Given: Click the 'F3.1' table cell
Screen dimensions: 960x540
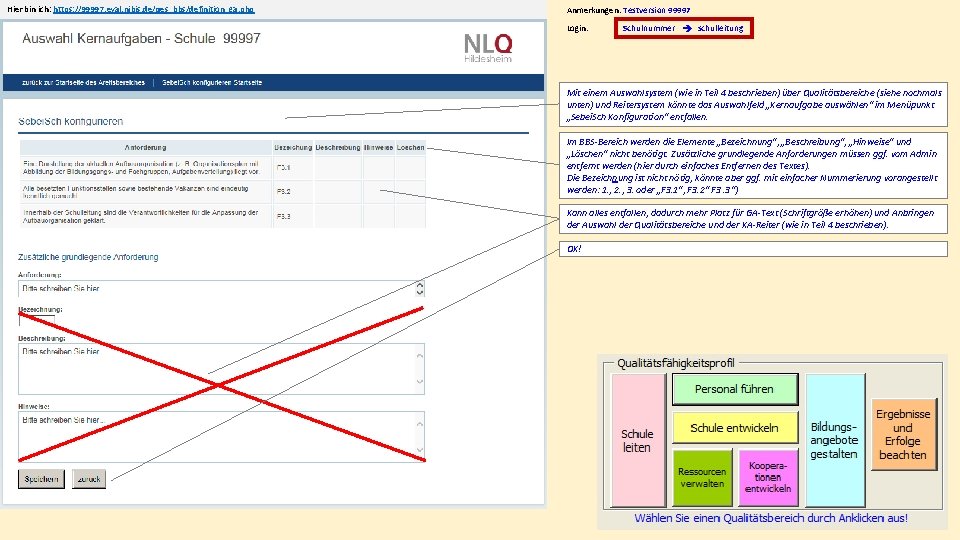Looking at the screenshot, I should 293,168.
